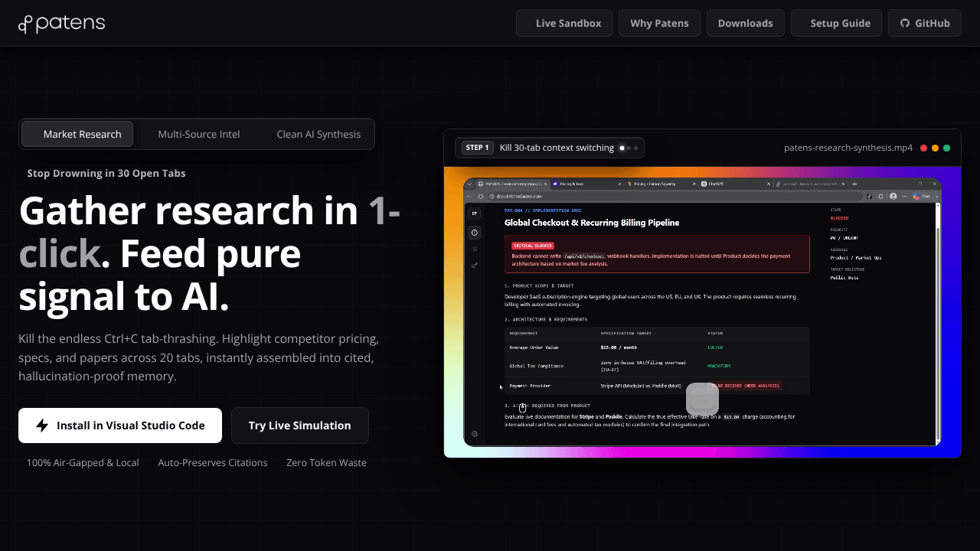Click the key icon in the demo video sidebar

pos(475,266)
